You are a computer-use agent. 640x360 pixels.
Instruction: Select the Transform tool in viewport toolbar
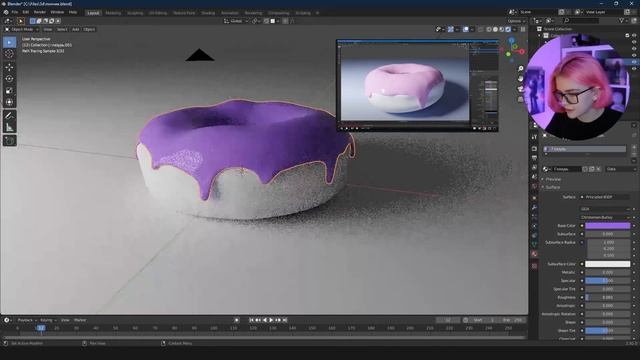tap(9, 102)
